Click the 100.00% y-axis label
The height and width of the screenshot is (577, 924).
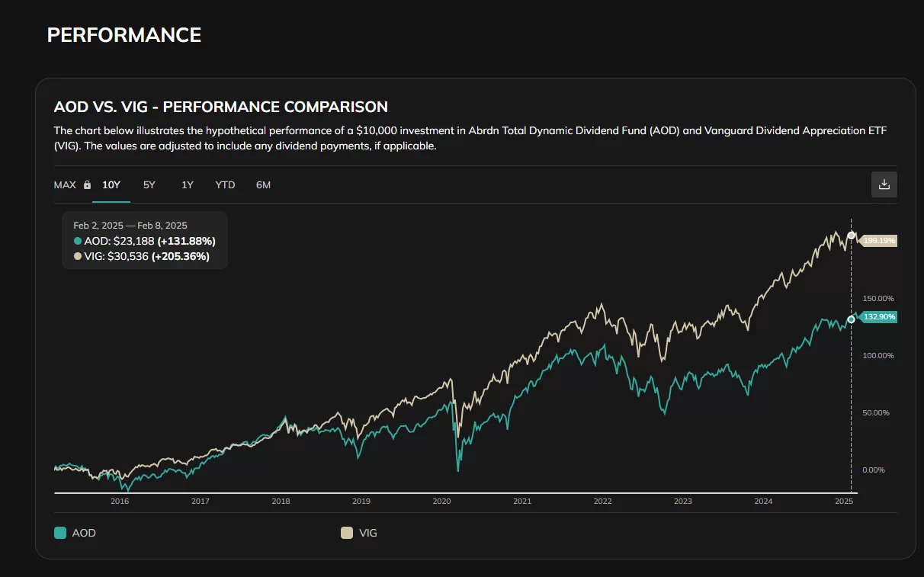pos(878,355)
